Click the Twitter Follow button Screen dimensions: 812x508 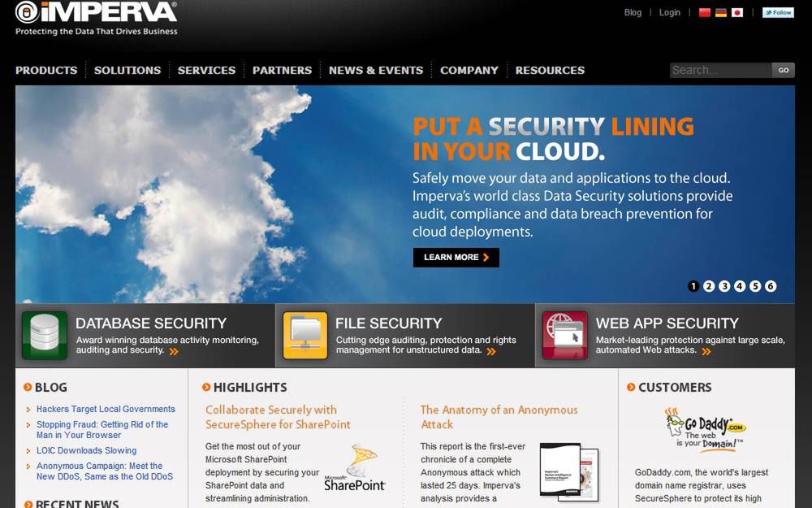pos(778,12)
